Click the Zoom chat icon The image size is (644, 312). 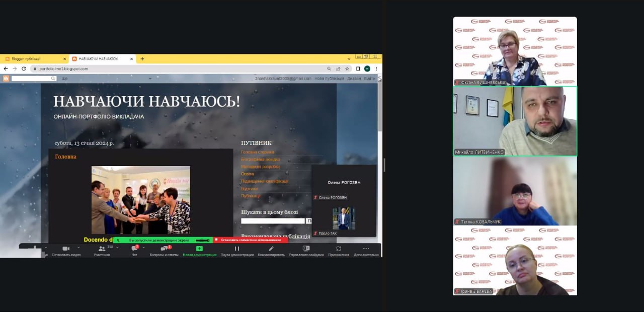click(134, 249)
